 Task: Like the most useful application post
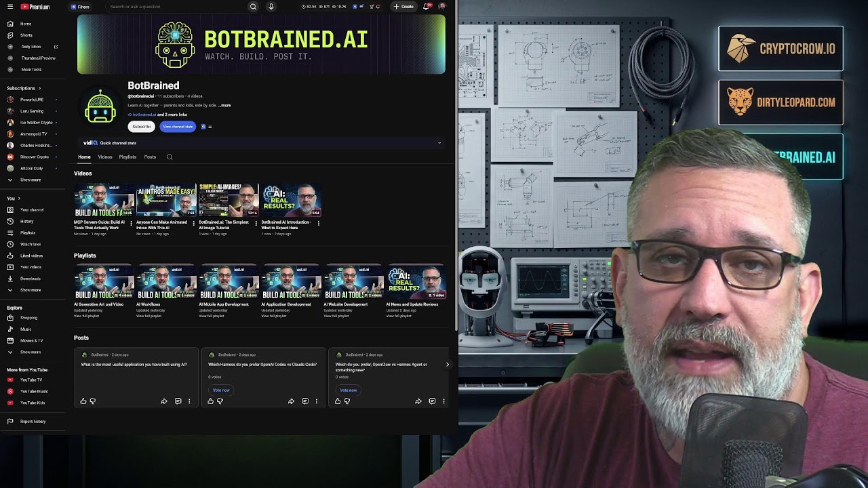coord(83,401)
